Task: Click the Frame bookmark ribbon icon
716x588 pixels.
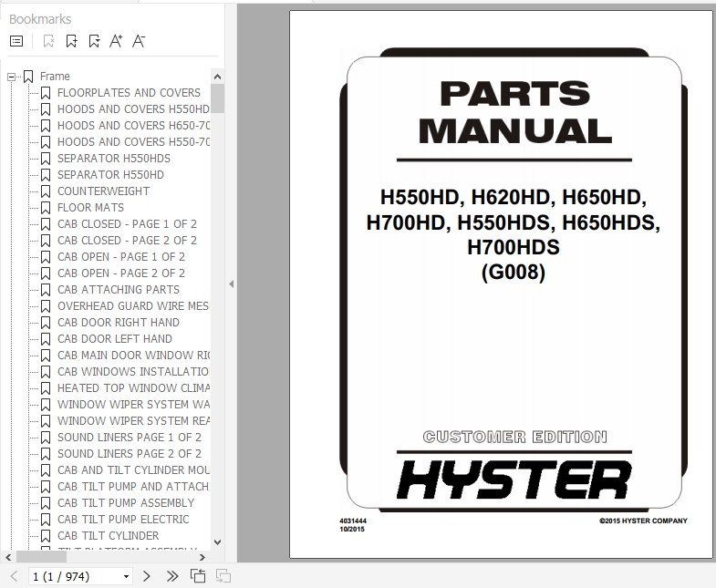Action: pos(28,77)
